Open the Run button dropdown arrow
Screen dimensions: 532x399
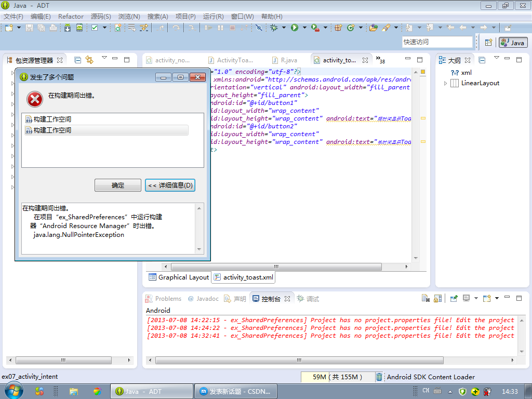pyautogui.click(x=304, y=28)
